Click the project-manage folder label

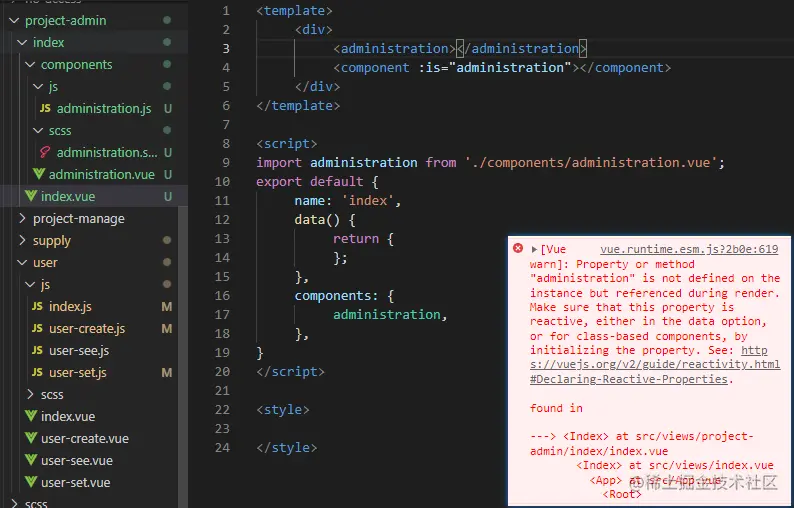(78, 218)
